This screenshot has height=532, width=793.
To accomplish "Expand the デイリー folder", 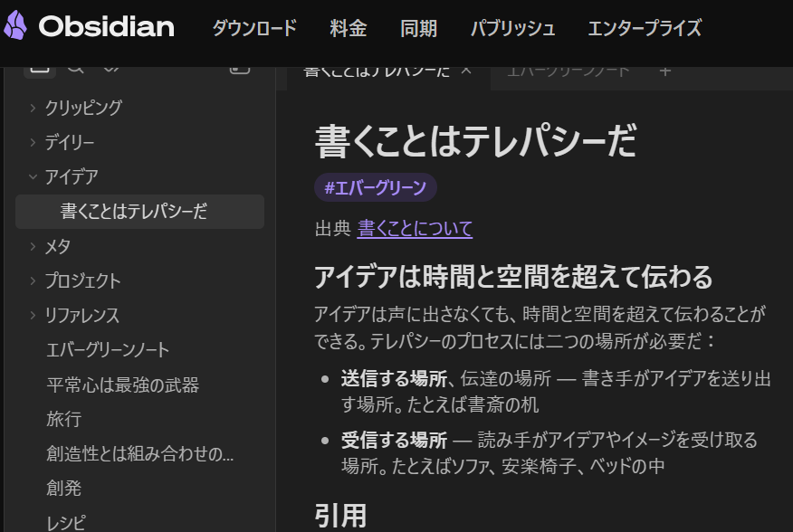I will coord(33,142).
